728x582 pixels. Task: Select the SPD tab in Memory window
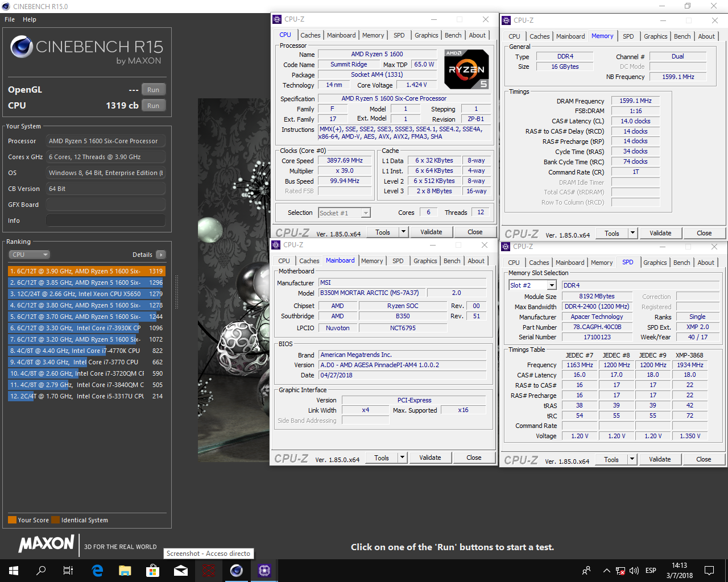(x=628, y=36)
